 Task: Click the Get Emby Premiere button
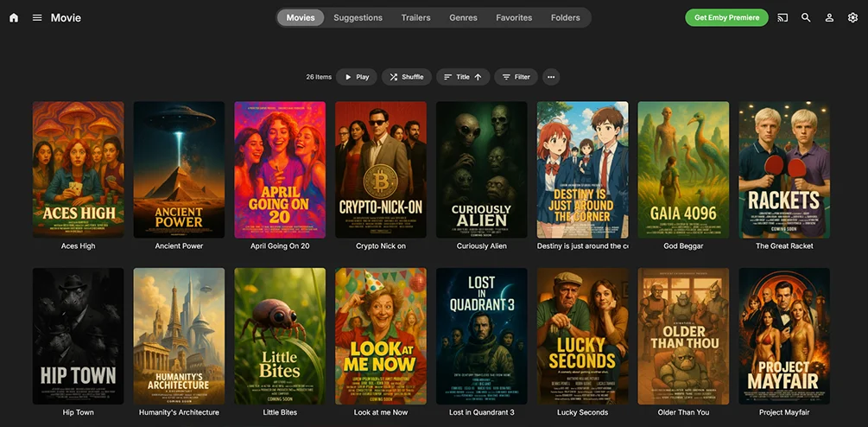coord(726,17)
